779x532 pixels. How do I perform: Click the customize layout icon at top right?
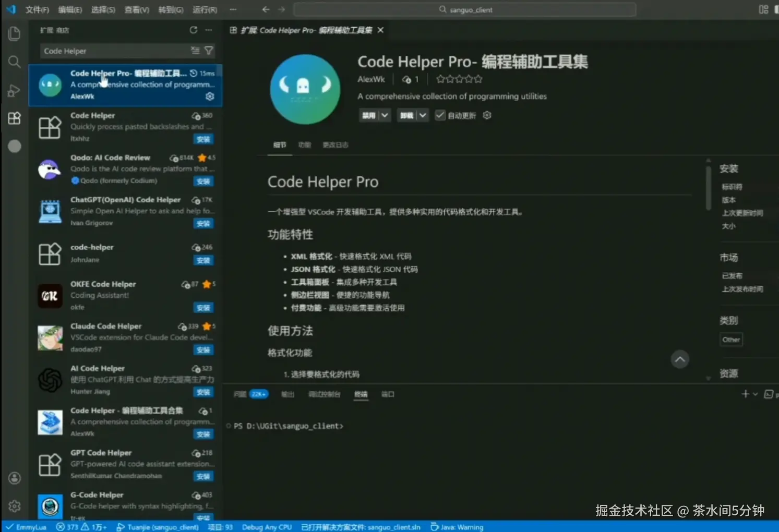762,9
